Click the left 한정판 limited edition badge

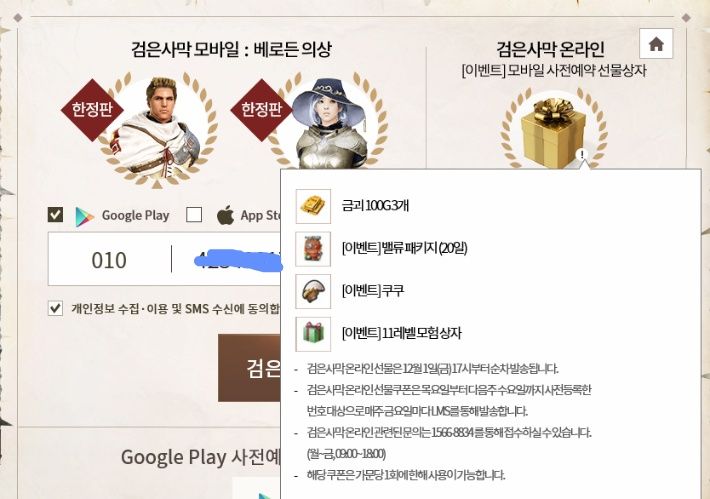pos(92,110)
